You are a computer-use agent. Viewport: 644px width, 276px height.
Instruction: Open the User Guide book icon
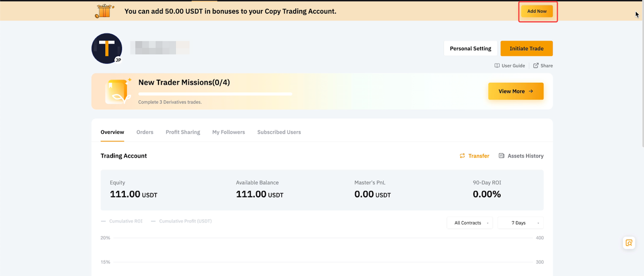pos(497,65)
